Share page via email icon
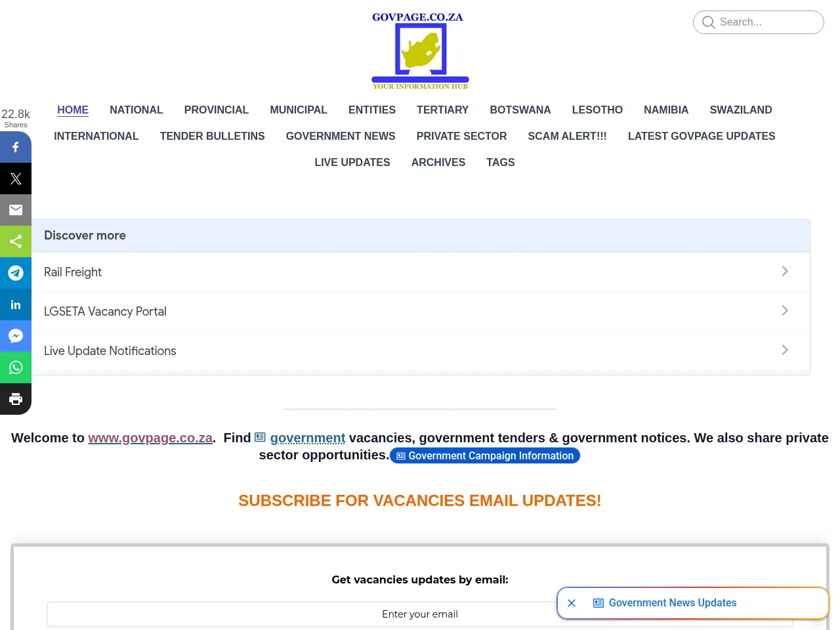The image size is (840, 630). pyautogui.click(x=16, y=210)
